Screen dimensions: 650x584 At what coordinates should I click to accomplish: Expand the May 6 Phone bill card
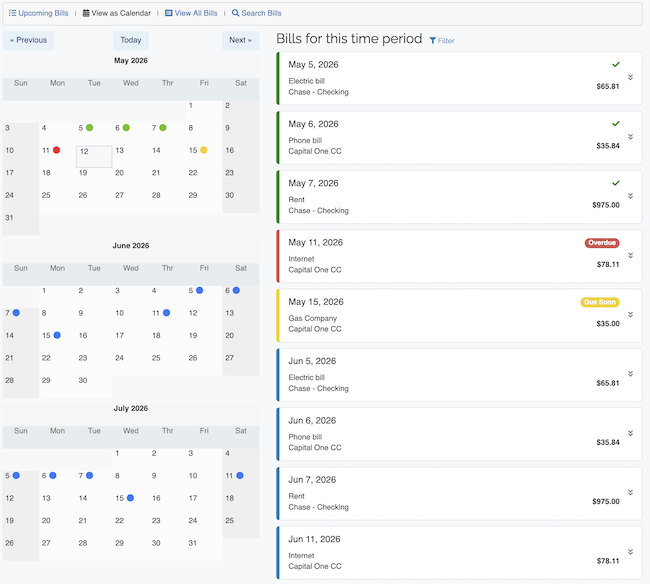tap(630, 137)
